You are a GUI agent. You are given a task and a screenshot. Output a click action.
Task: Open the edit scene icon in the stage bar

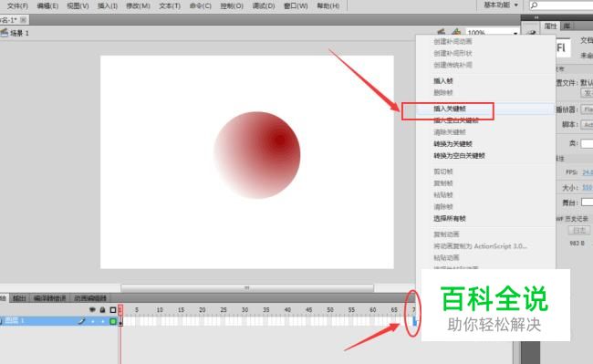click(x=441, y=32)
